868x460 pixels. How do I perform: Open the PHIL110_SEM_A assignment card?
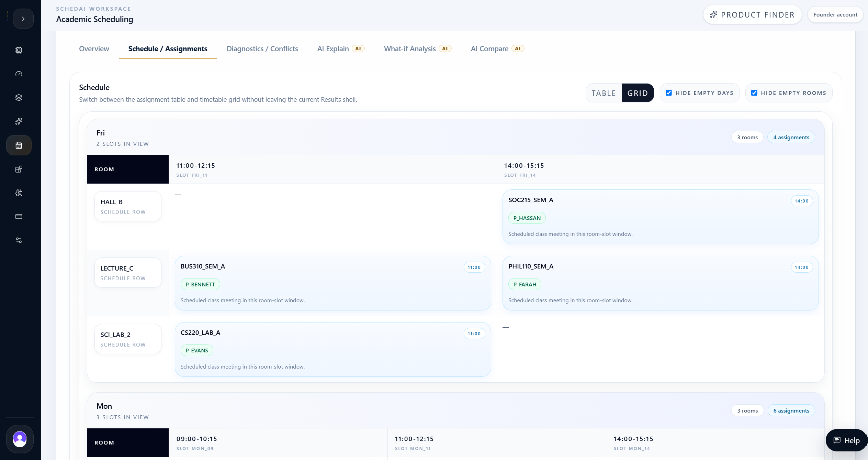pyautogui.click(x=661, y=283)
